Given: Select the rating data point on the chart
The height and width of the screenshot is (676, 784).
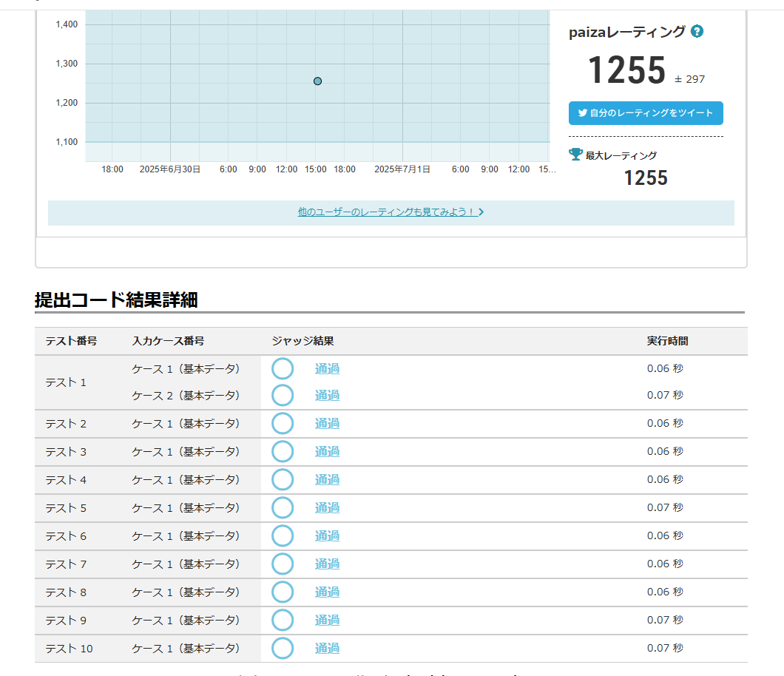Looking at the screenshot, I should 317,81.
